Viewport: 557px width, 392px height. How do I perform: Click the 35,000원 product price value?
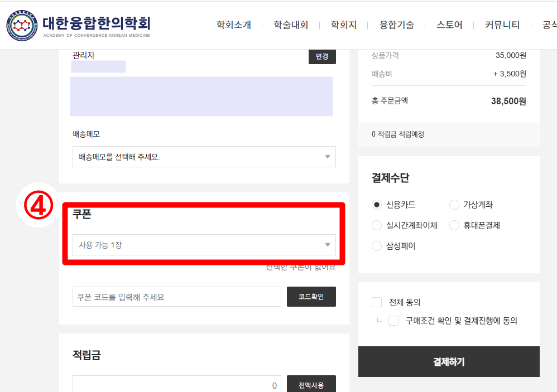pos(511,55)
